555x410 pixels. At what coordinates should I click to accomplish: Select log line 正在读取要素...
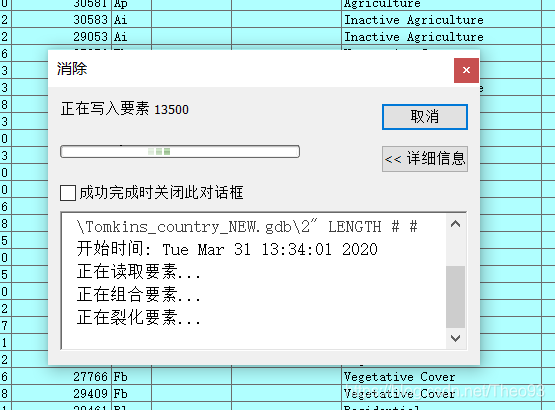pyautogui.click(x=139, y=272)
